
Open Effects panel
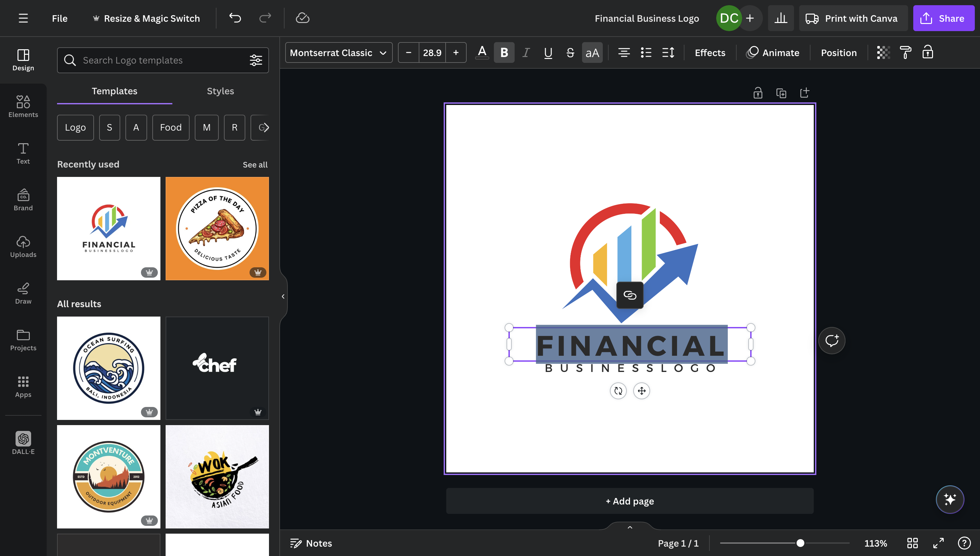point(710,53)
